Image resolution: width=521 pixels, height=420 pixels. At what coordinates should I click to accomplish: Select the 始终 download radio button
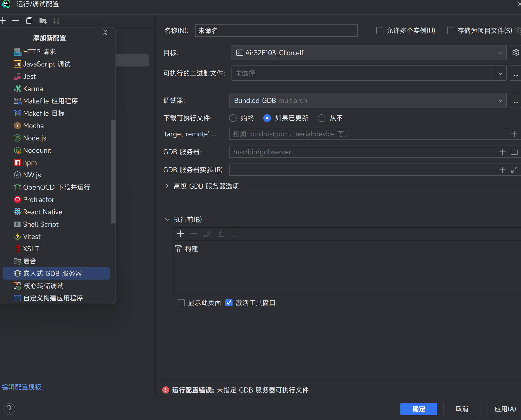pyautogui.click(x=233, y=118)
